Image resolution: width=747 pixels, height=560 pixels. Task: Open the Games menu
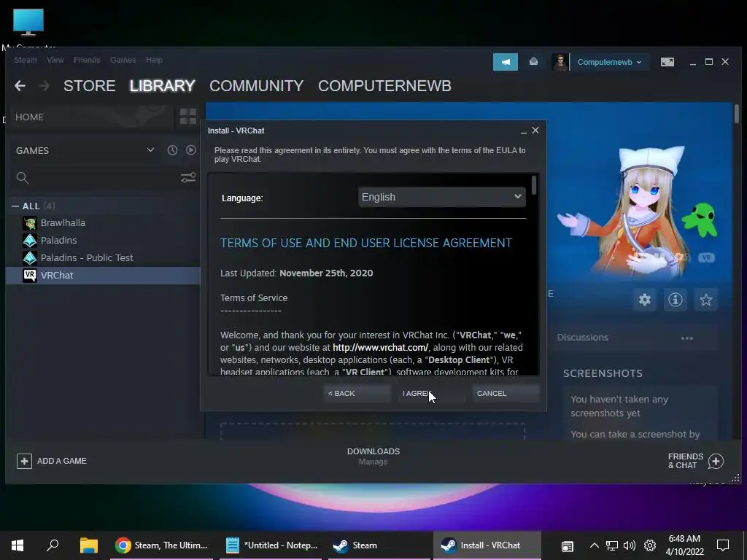pos(123,60)
